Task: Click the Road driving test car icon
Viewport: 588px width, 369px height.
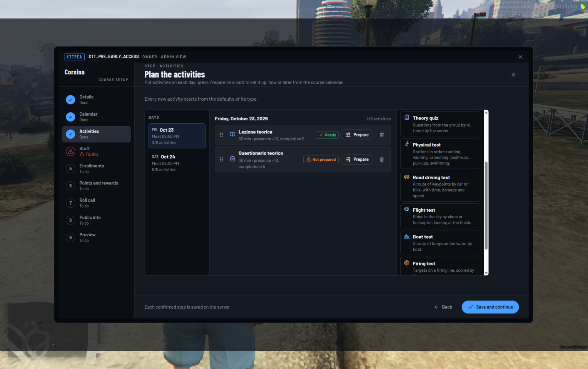Action: tap(407, 177)
